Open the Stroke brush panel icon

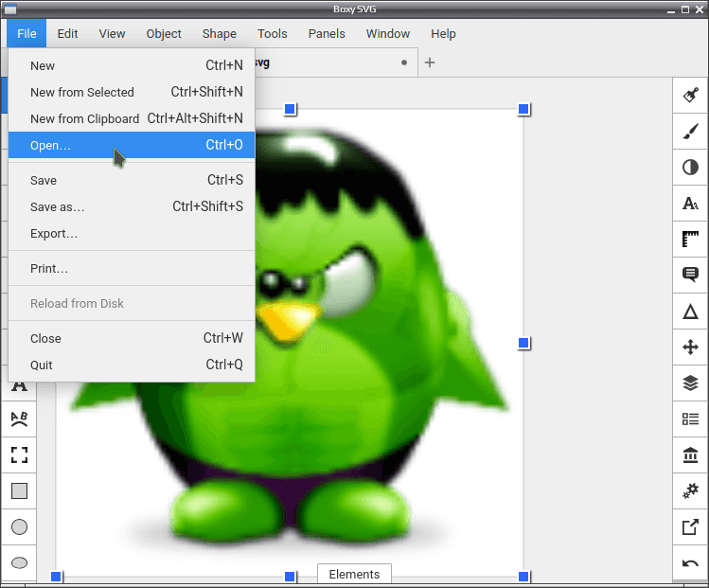coord(690,132)
